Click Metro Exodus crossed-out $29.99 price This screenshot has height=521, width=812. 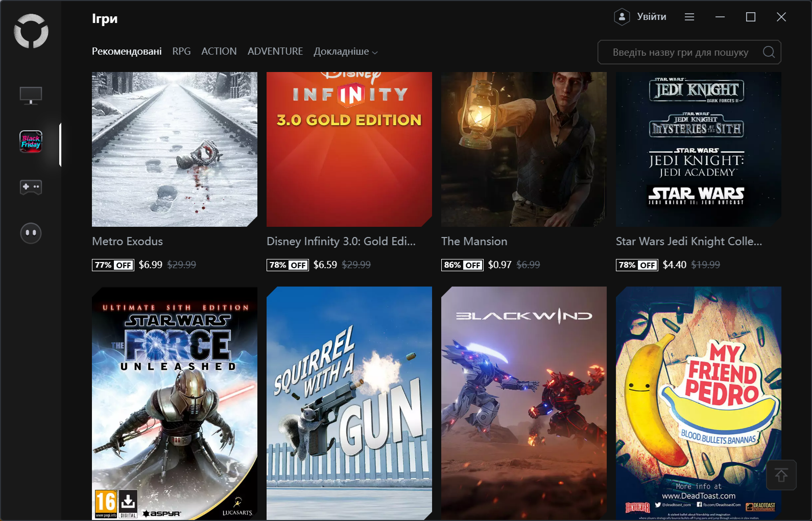pos(182,265)
